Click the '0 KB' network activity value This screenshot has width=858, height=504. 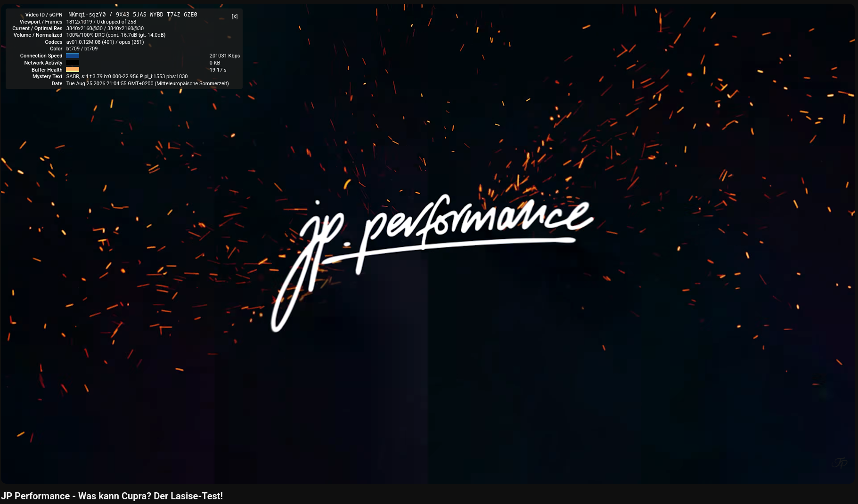tap(215, 63)
